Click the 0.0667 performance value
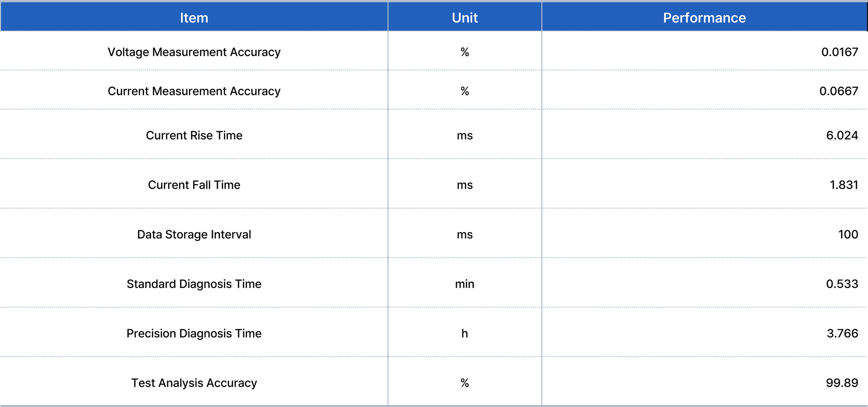The height and width of the screenshot is (407, 868). point(839,91)
